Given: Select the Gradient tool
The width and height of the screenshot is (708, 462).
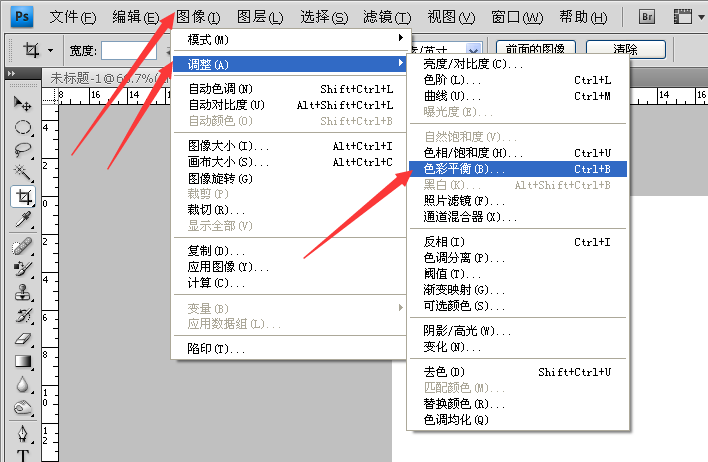Looking at the screenshot, I should pos(23,361).
